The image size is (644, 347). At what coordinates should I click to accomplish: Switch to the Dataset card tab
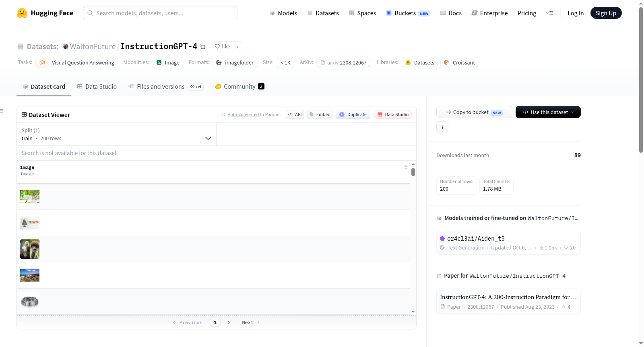(x=44, y=86)
